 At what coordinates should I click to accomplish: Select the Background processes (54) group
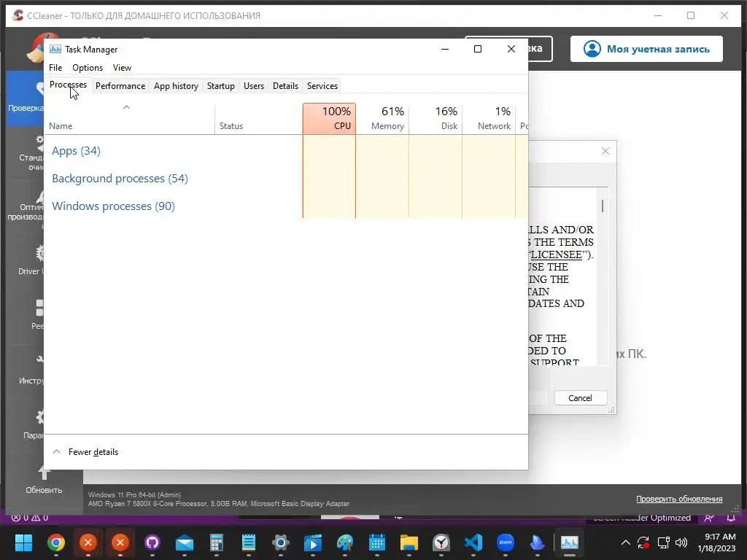click(120, 179)
